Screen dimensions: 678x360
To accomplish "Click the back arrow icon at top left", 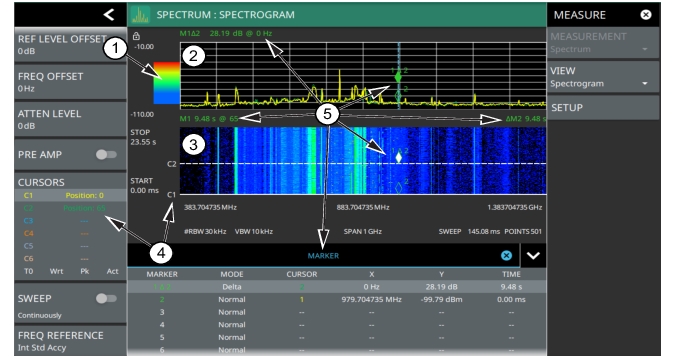I will pyautogui.click(x=109, y=15).
